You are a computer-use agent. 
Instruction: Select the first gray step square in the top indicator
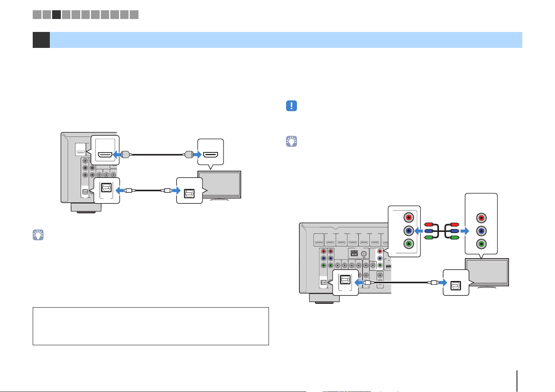tap(37, 15)
